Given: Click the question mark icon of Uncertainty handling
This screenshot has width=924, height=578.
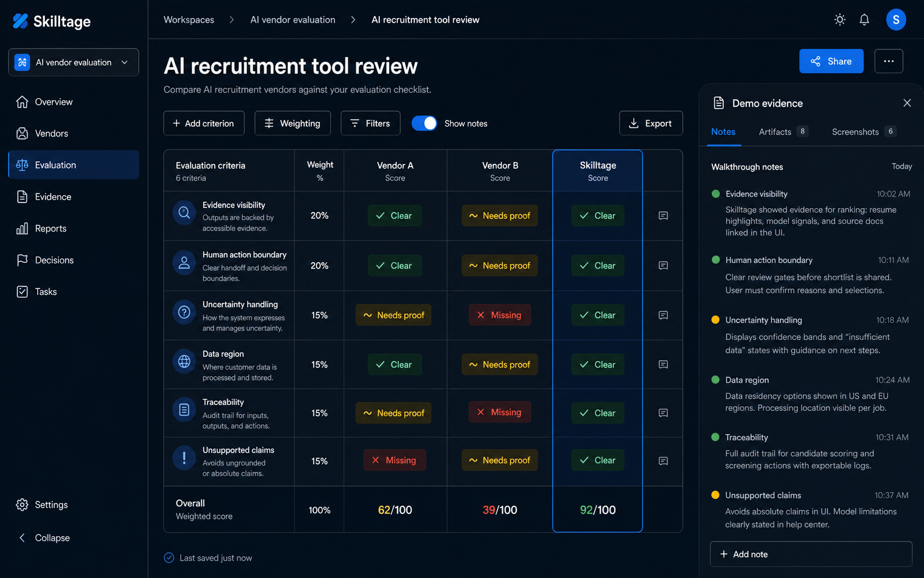Looking at the screenshot, I should coord(184,312).
